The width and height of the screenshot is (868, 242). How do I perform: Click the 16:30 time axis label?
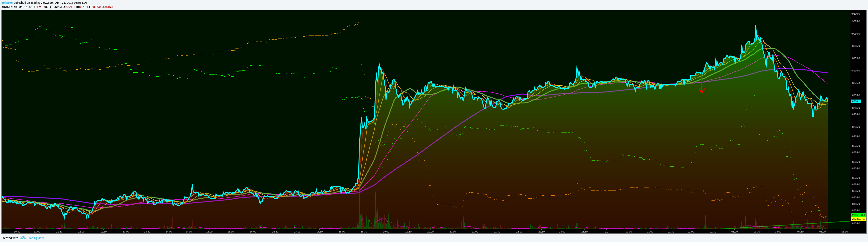(x=275, y=232)
